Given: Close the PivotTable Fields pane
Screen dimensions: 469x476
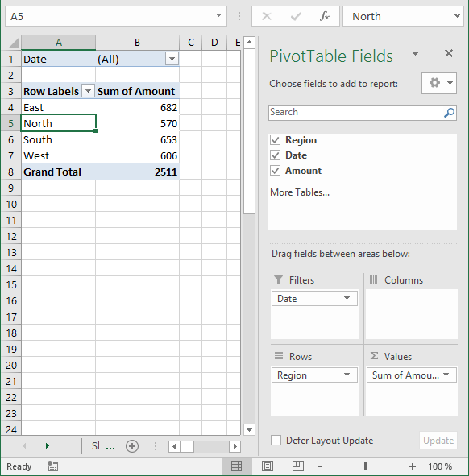Looking at the screenshot, I should coord(449,53).
